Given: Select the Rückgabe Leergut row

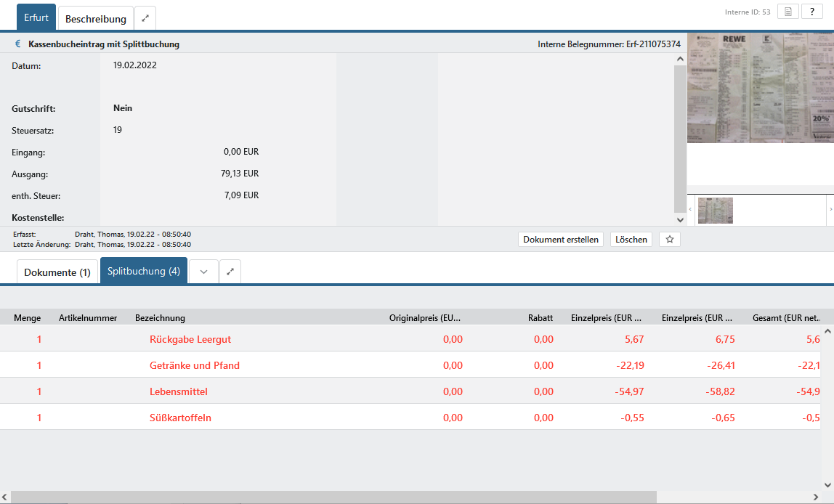Looking at the screenshot, I should point(190,339).
